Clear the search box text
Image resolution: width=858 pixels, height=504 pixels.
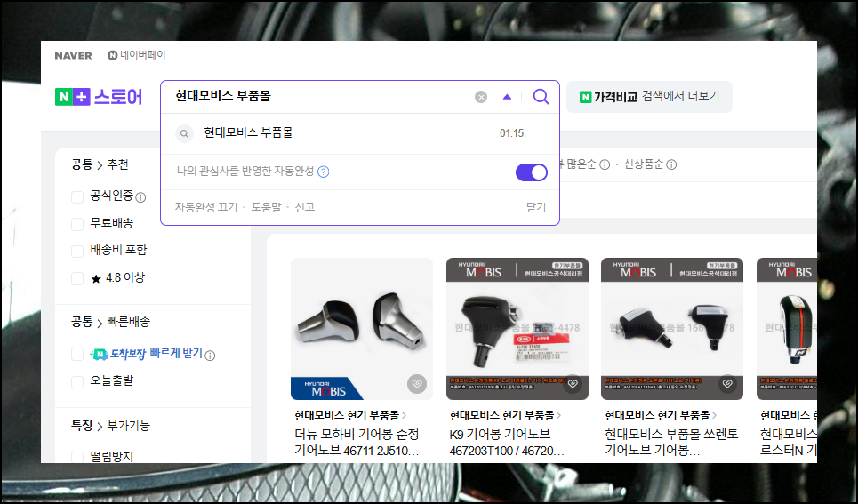[x=481, y=97]
